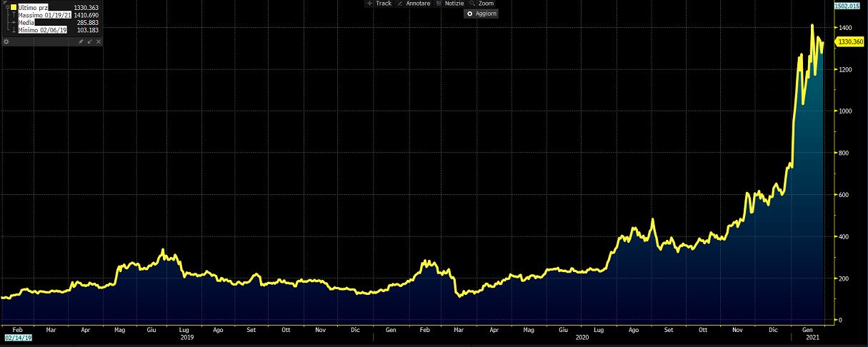
Task: Click the Annotare toolbar label
Action: pyautogui.click(x=418, y=4)
